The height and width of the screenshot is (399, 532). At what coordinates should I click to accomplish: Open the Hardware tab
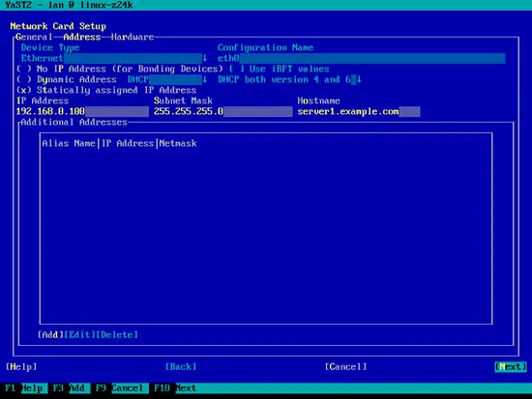[x=133, y=37]
